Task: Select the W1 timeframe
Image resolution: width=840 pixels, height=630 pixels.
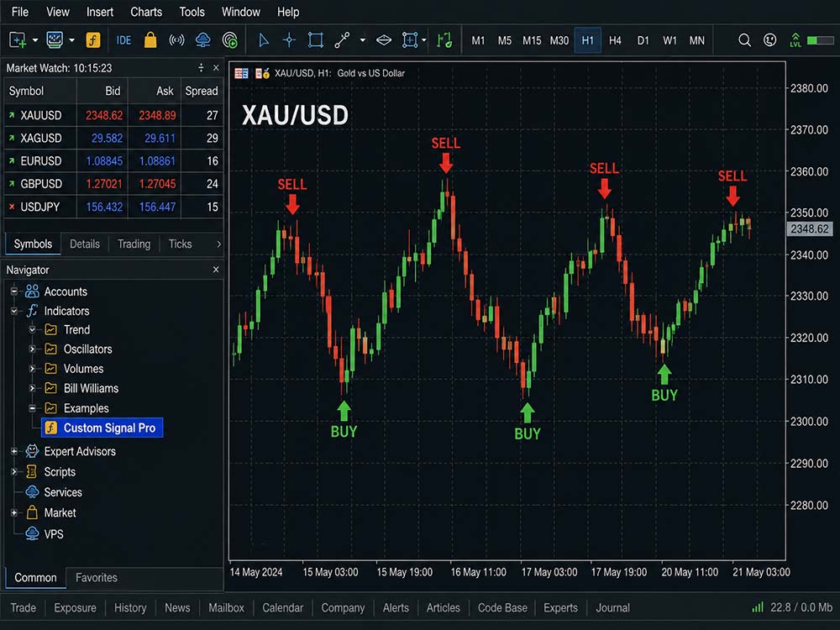Action: click(x=669, y=40)
